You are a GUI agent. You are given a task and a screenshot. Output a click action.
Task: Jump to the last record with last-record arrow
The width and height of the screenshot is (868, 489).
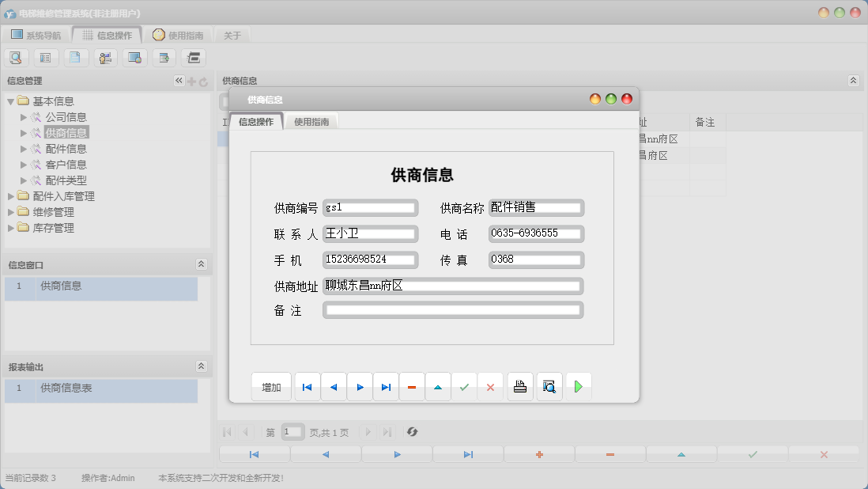point(386,386)
